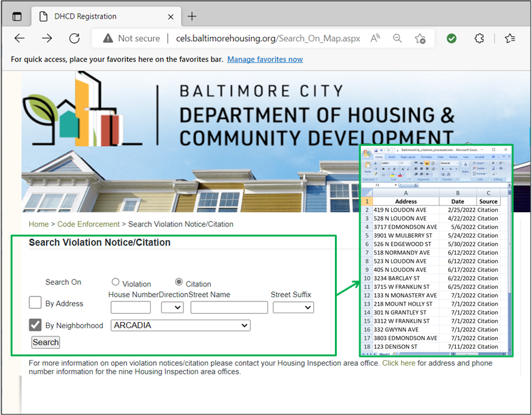The height and width of the screenshot is (415, 532).
Task: Add page to favorites star icon
Action: pyautogui.click(x=420, y=39)
